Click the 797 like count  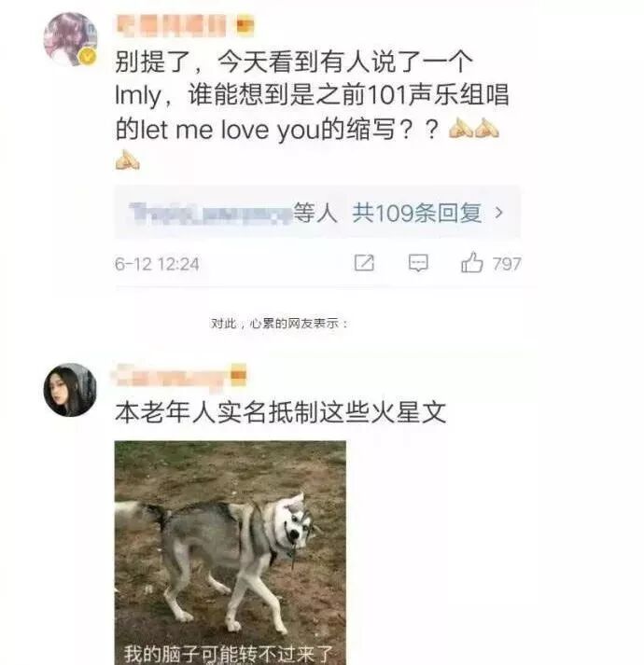click(507, 264)
